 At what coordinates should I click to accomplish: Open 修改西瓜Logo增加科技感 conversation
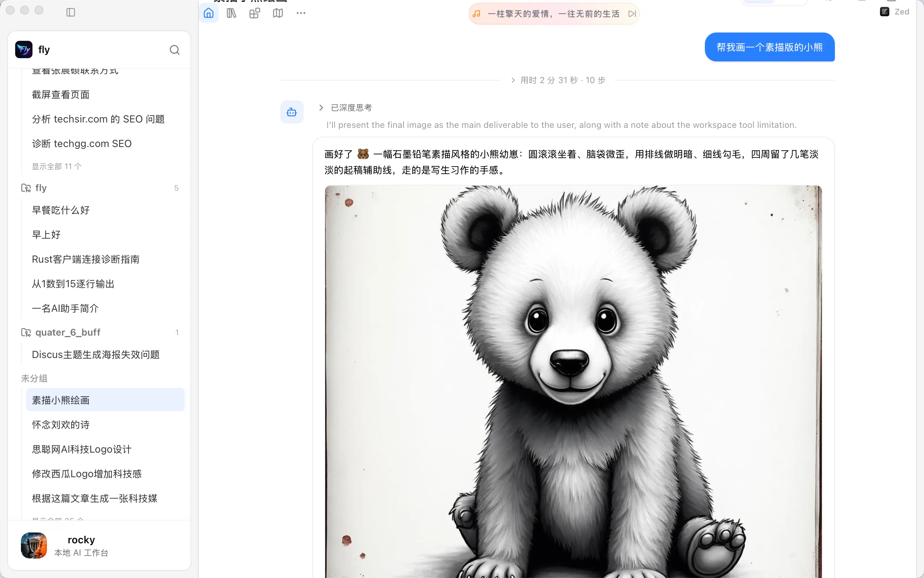point(105,474)
